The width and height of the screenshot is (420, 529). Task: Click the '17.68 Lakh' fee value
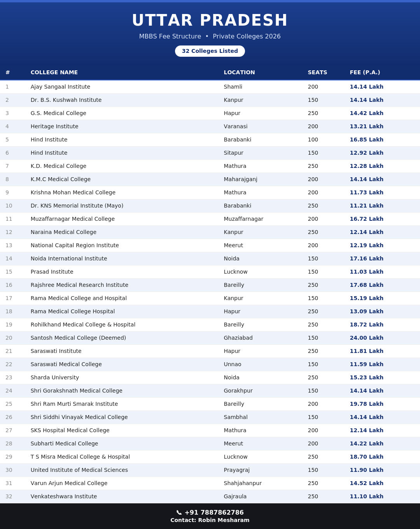(x=366, y=285)
